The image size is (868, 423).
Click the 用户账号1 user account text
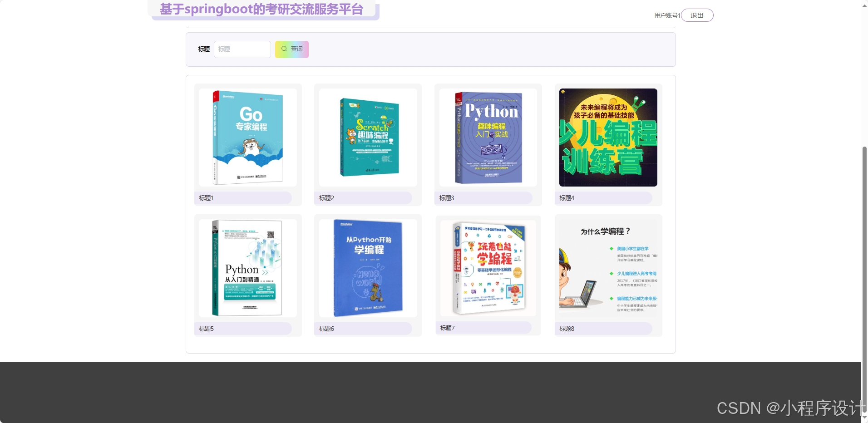pyautogui.click(x=667, y=15)
